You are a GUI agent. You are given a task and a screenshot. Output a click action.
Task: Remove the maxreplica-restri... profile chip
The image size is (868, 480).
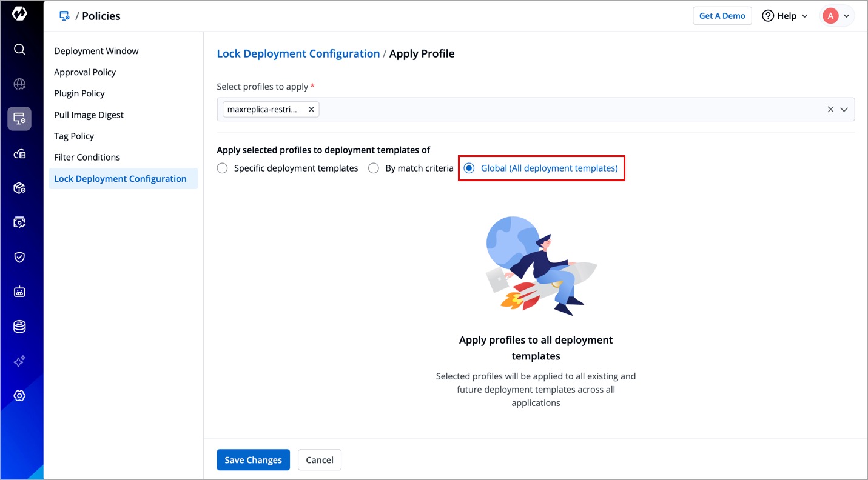pos(311,110)
